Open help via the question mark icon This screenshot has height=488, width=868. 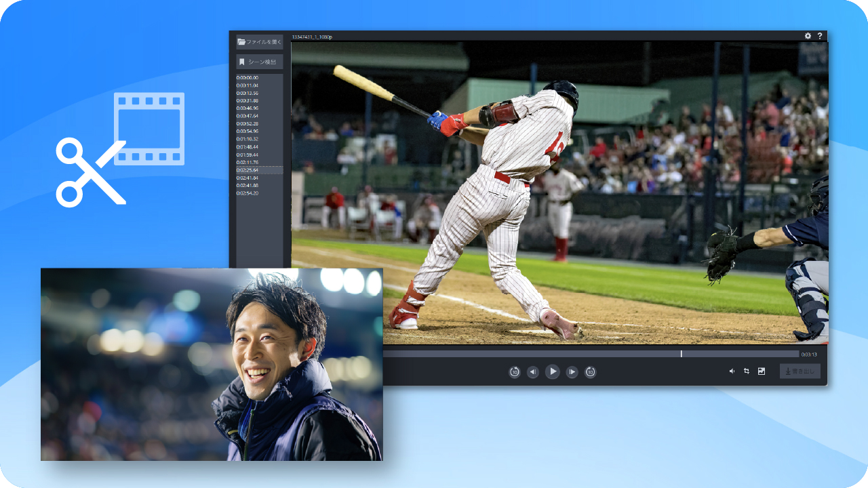pos(819,36)
